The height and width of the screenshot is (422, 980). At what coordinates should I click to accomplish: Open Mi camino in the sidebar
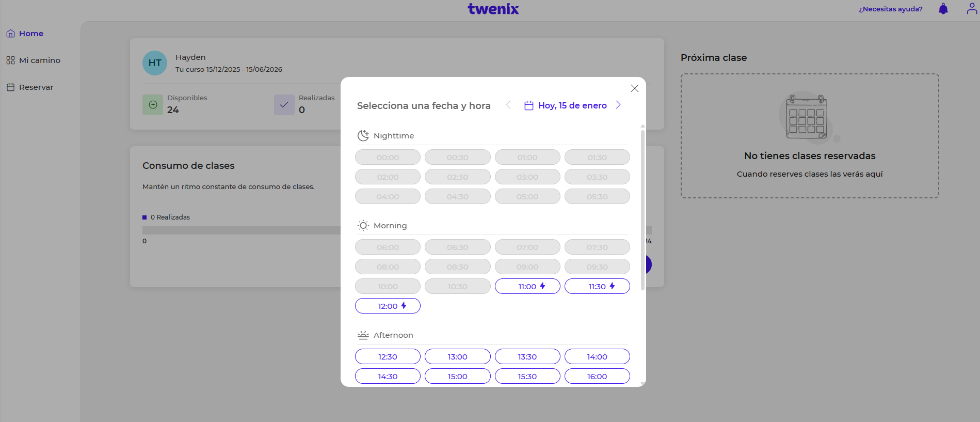[39, 60]
